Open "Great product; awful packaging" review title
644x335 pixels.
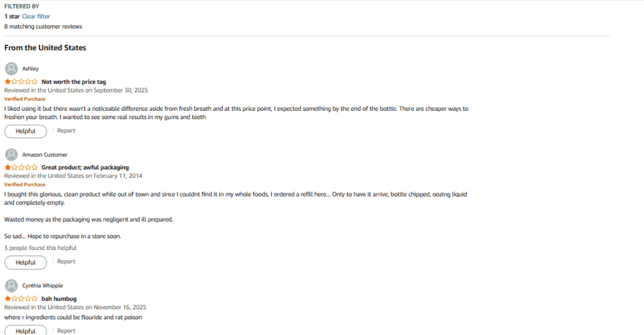click(85, 167)
